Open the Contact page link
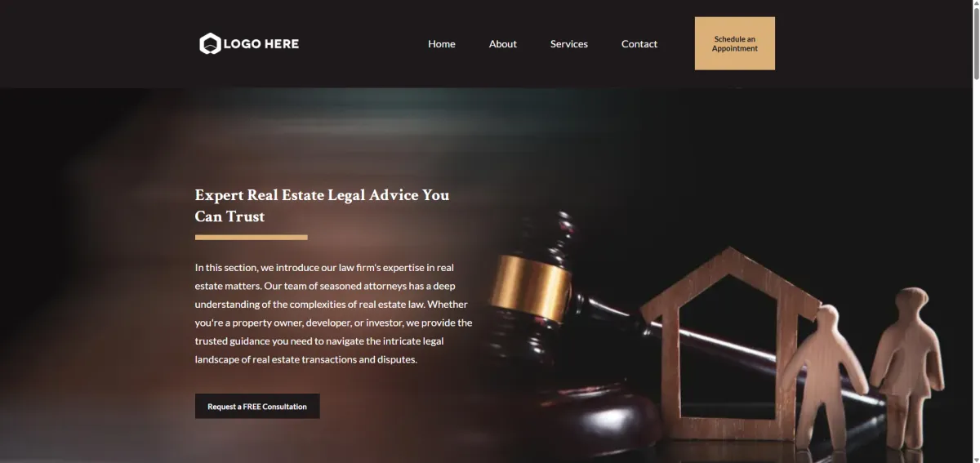980x463 pixels. pos(639,44)
